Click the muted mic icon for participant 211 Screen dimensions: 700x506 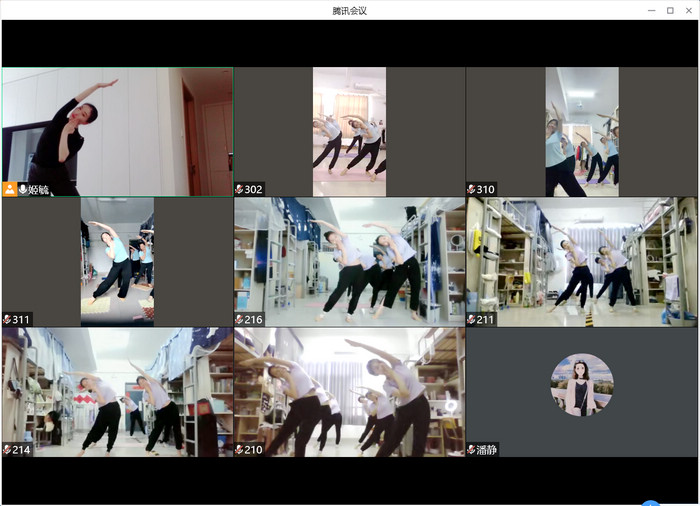coord(472,320)
